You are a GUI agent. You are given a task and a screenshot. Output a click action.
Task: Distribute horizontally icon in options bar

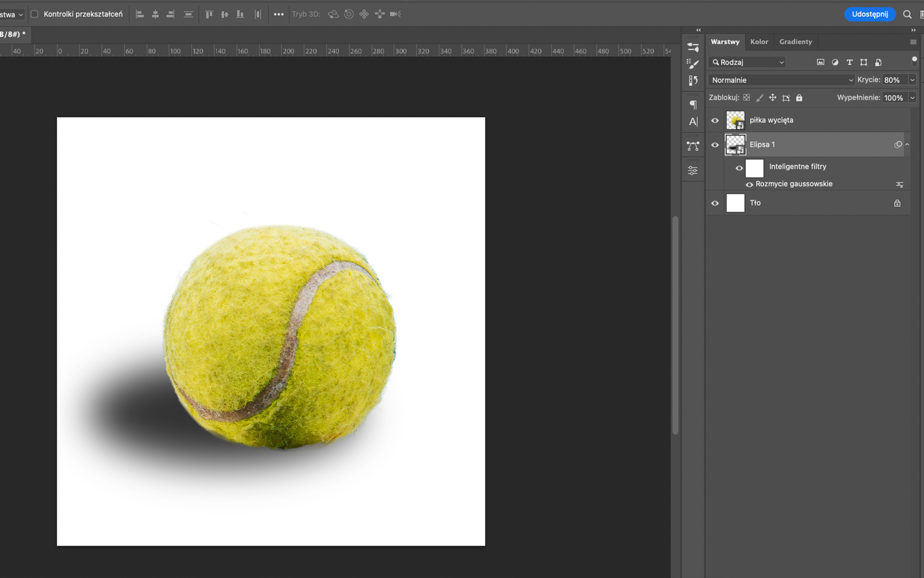click(x=258, y=14)
